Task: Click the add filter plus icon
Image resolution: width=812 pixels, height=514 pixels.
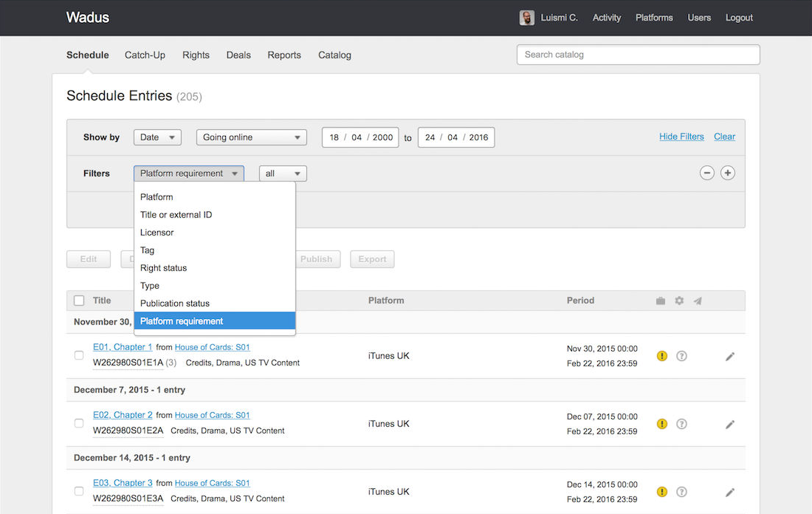Action: pos(727,174)
